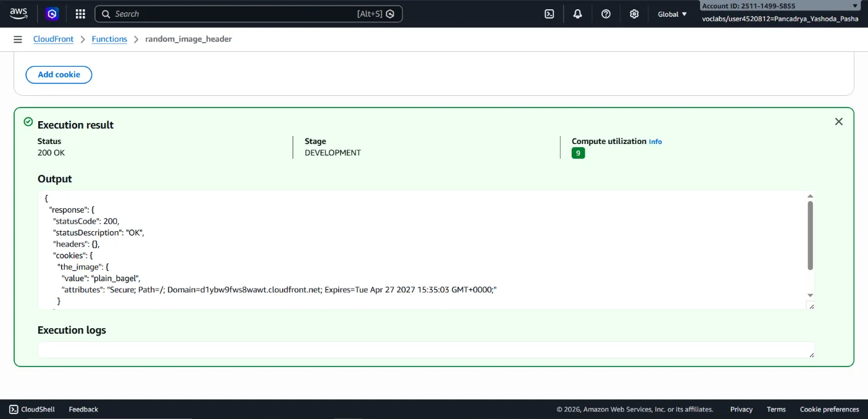
Task: Click the DEVELOPMENT stage value
Action: 333,153
